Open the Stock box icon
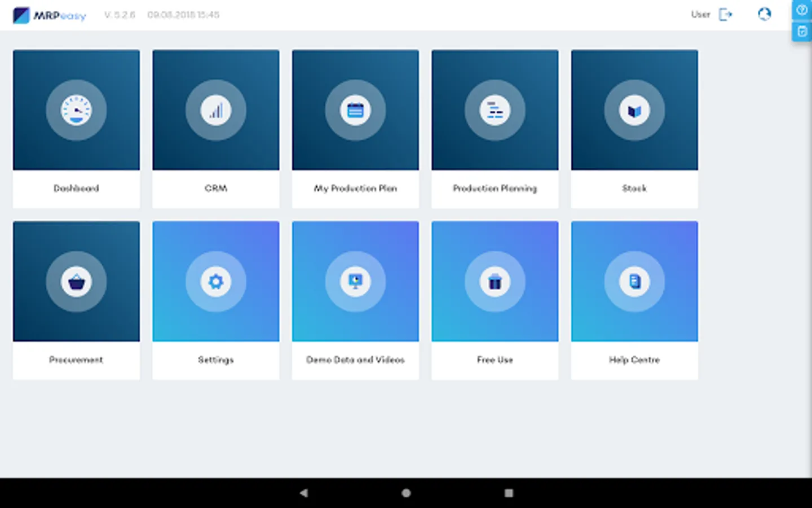The height and width of the screenshot is (508, 812). pyautogui.click(x=634, y=110)
